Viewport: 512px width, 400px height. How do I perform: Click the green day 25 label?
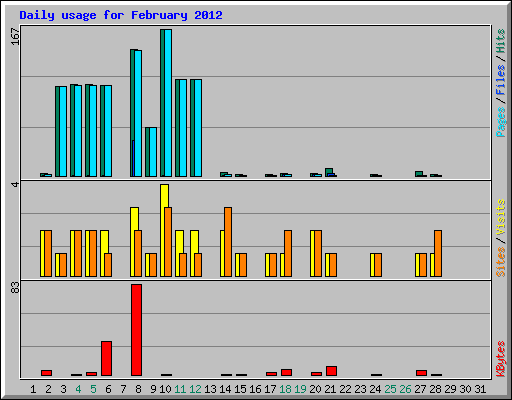coord(390,389)
